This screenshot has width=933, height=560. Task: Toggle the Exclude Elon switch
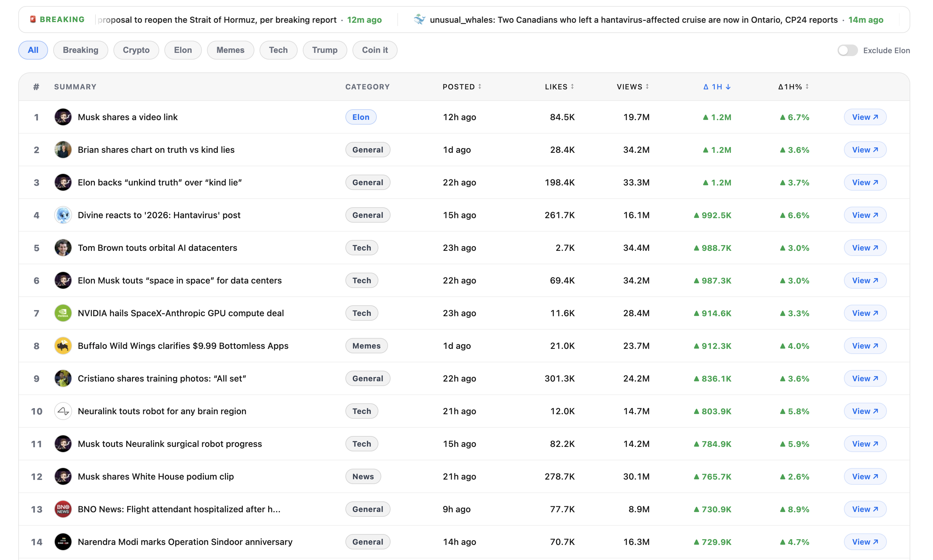(847, 50)
